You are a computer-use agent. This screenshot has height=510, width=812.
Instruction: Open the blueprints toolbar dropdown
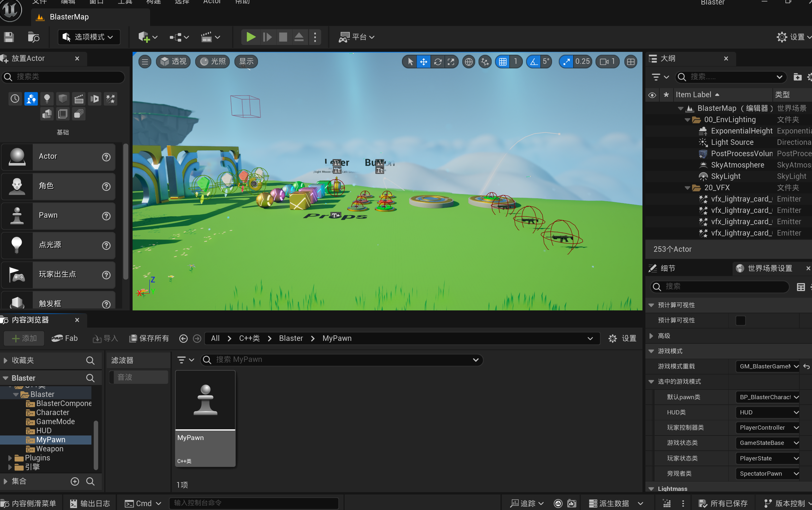[x=179, y=37]
